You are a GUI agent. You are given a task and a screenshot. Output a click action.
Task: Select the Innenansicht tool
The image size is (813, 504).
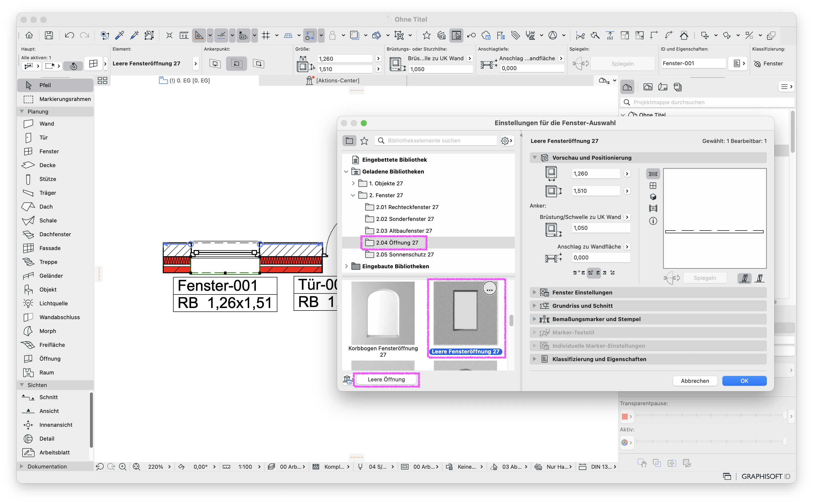click(55, 425)
